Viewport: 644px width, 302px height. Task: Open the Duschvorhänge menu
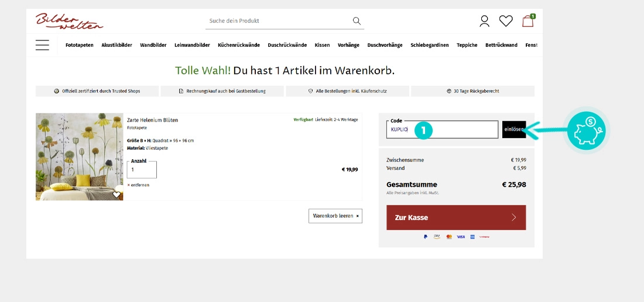coord(385,45)
